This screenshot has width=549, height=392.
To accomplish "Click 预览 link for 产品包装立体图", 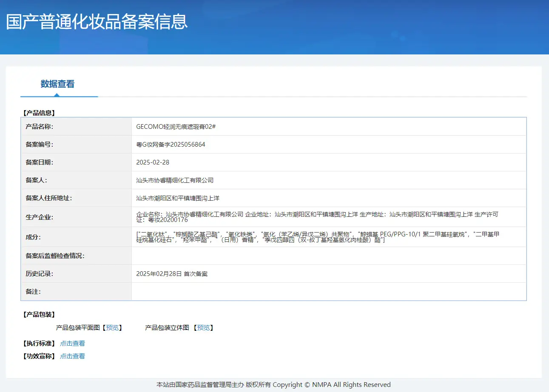I will pyautogui.click(x=203, y=328).
